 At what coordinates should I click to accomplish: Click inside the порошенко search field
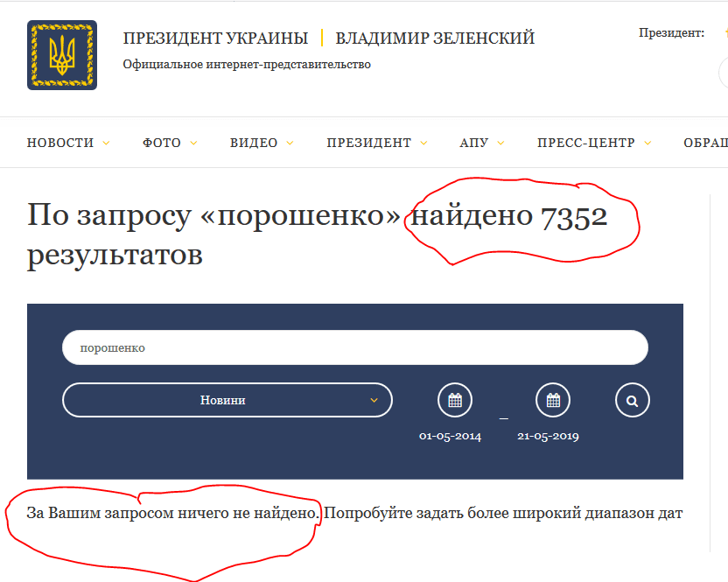coord(355,347)
